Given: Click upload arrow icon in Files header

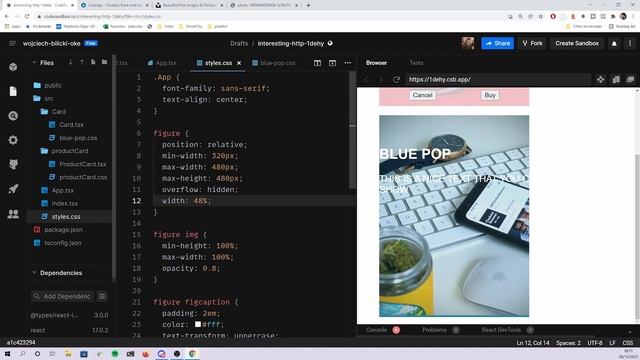Looking at the screenshot, I should (82, 62).
